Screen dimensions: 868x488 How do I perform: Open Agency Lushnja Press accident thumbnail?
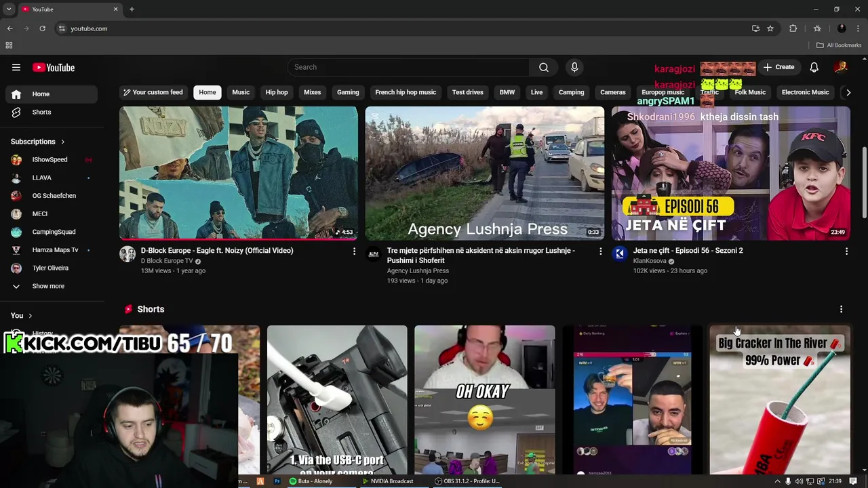point(485,173)
